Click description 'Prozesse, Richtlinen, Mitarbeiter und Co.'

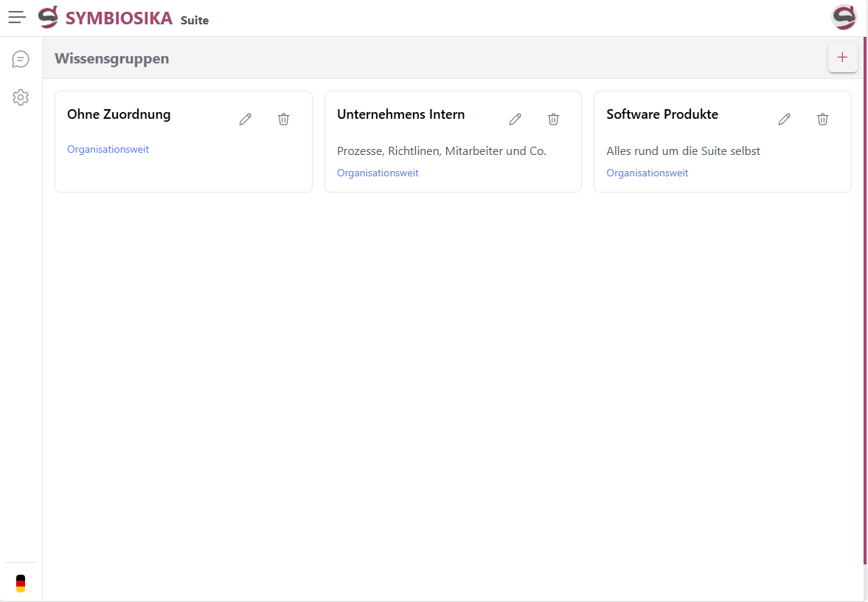click(441, 150)
